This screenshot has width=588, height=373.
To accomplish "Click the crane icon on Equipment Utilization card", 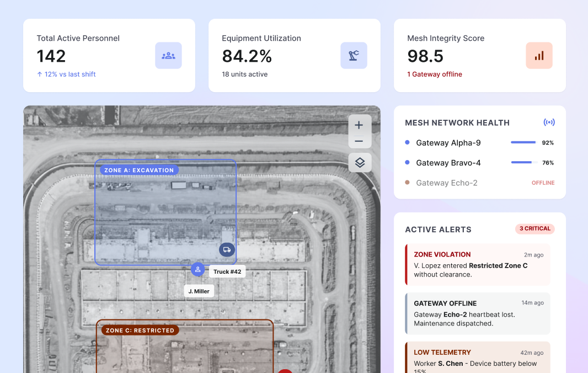I will click(x=354, y=55).
